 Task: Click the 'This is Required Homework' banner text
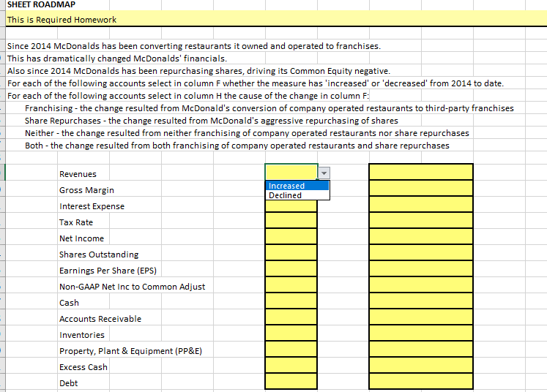(x=62, y=20)
